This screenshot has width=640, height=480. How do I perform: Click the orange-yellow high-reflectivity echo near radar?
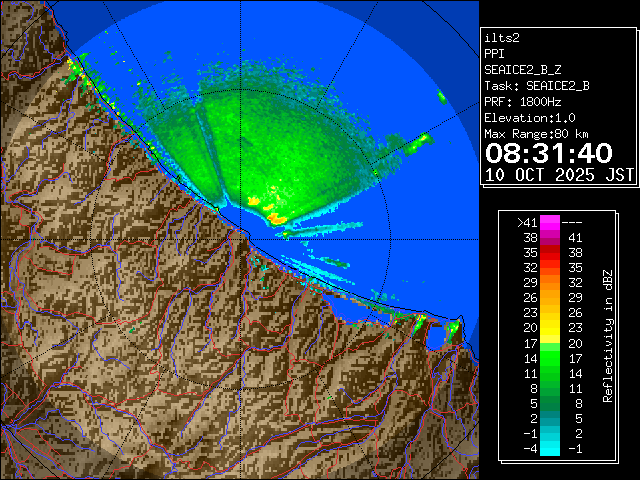pyautogui.click(x=274, y=216)
